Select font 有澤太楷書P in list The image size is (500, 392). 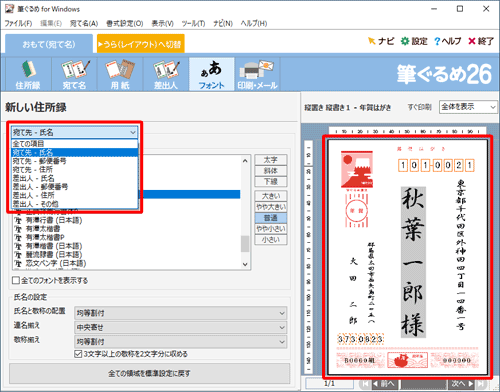tap(45, 237)
